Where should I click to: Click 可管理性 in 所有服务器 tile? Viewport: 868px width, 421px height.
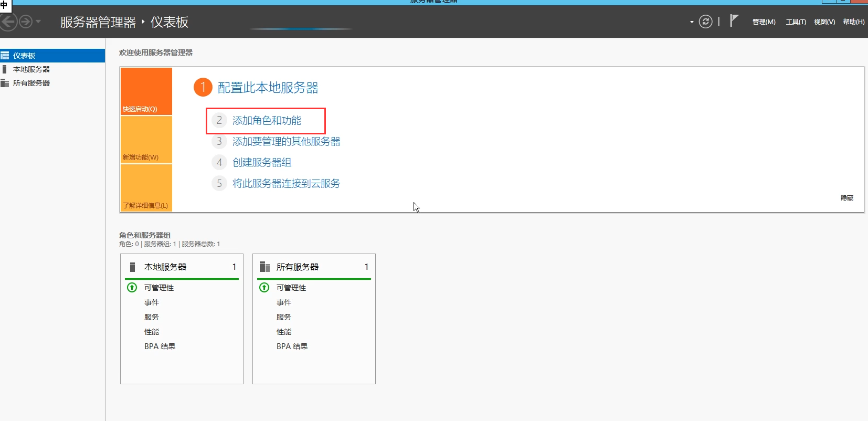(x=291, y=288)
